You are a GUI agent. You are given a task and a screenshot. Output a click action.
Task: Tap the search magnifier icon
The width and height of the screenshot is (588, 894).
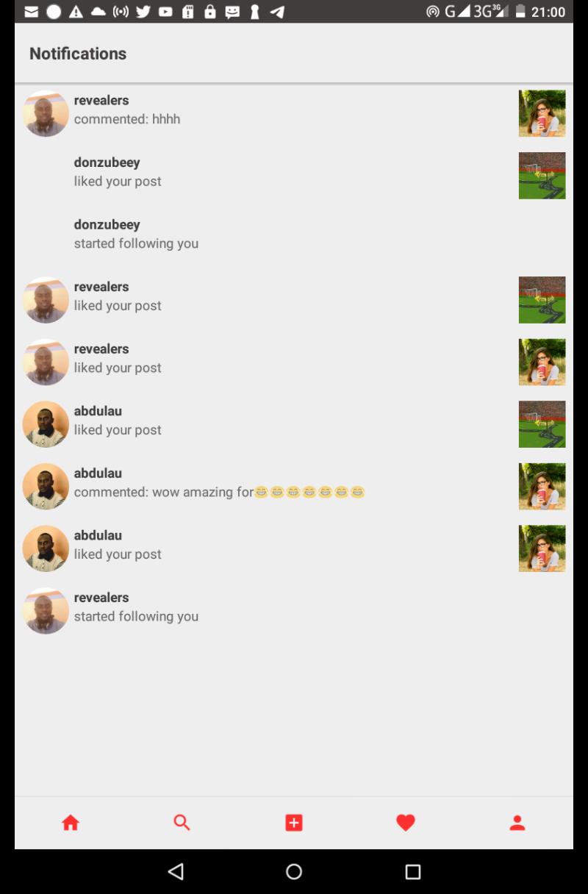click(x=182, y=823)
